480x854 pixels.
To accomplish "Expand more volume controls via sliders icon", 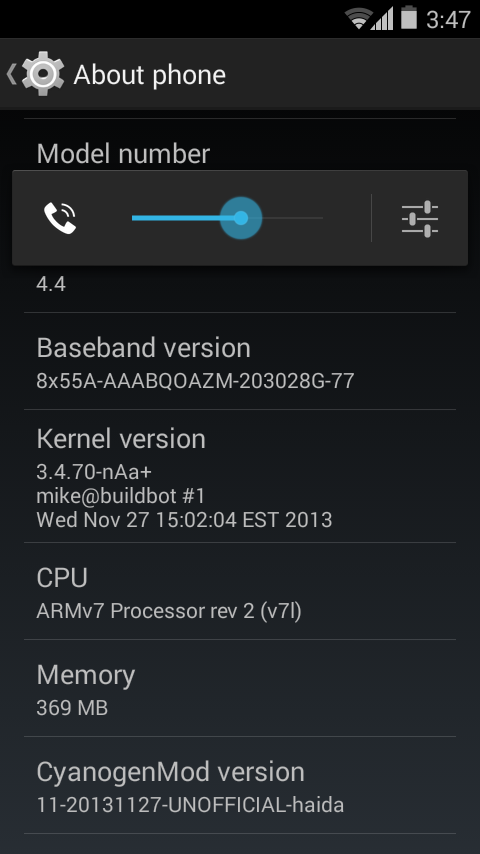I will [420, 218].
